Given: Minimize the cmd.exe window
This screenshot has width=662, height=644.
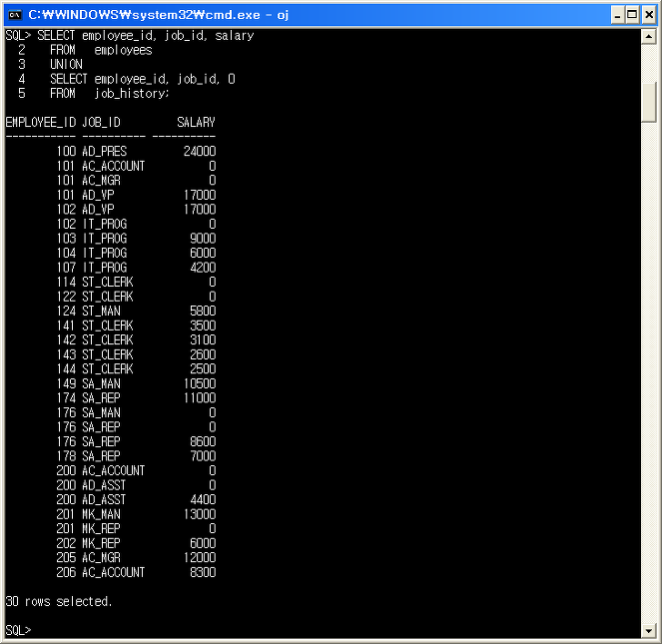Looking at the screenshot, I should coord(617,15).
